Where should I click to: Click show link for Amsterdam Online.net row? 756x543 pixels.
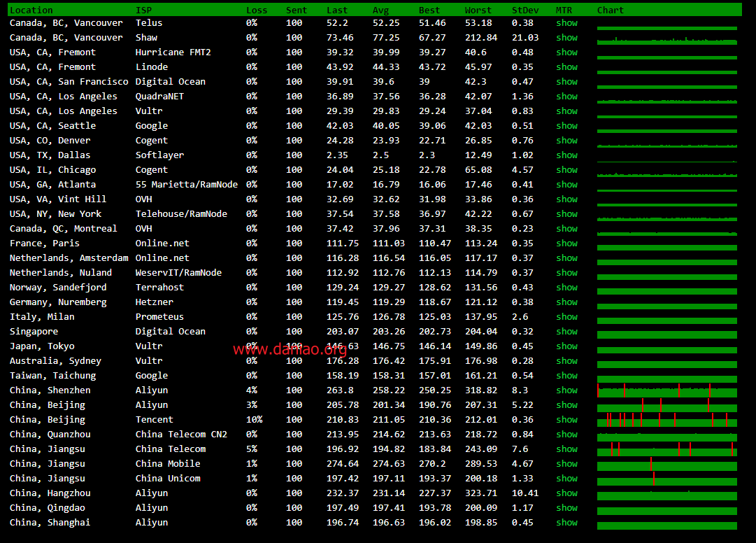pyautogui.click(x=566, y=258)
